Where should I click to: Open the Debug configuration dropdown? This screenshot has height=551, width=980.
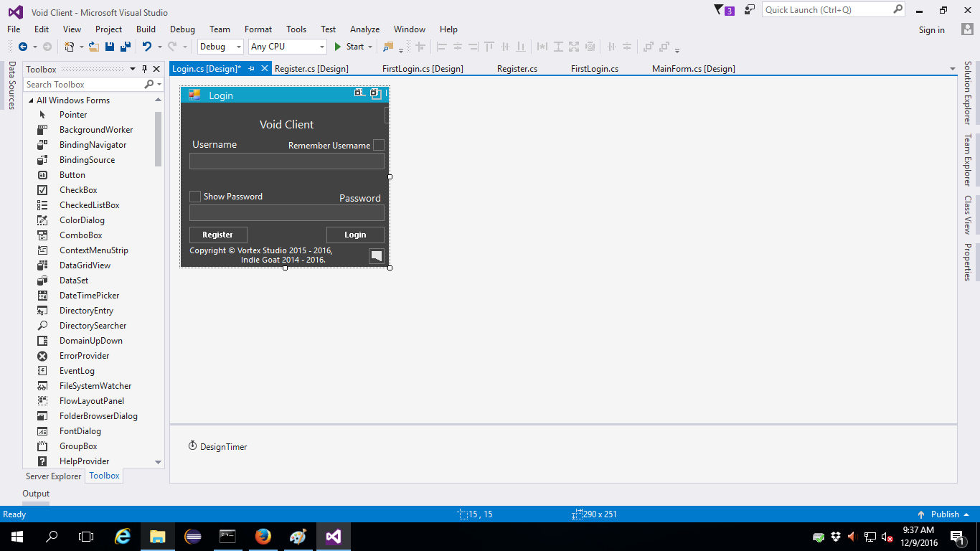coord(220,47)
